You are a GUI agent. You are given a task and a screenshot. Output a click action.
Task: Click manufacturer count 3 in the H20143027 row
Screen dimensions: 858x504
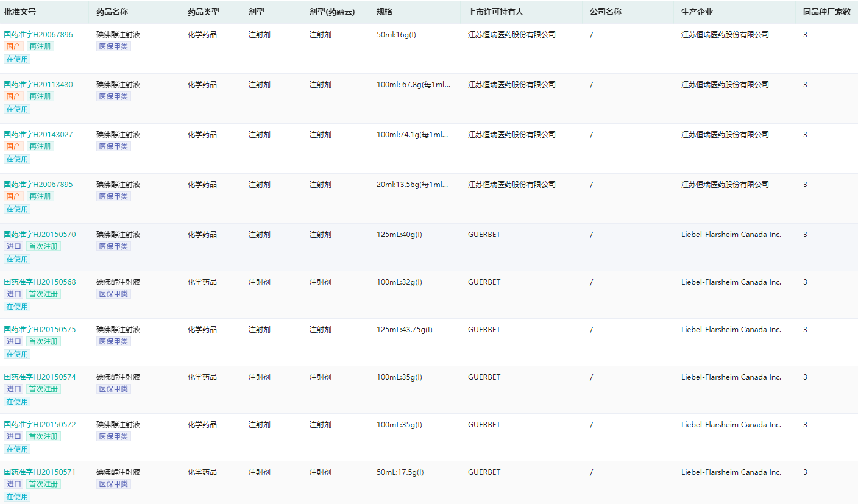point(805,135)
